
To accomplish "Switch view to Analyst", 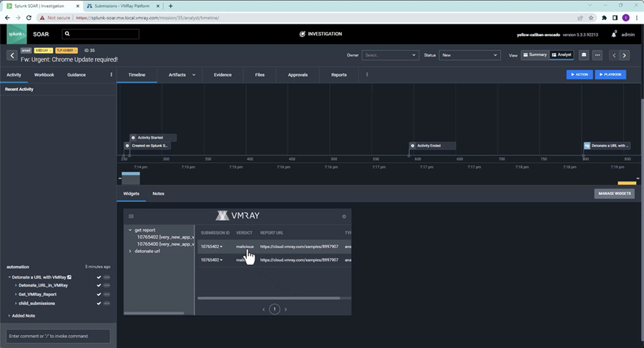I will [562, 54].
